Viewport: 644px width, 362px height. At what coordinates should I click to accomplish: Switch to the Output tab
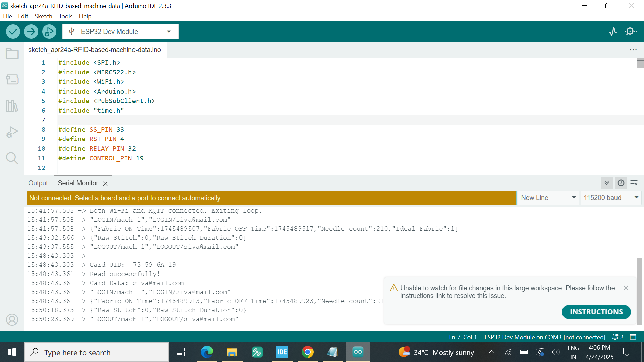(38, 183)
